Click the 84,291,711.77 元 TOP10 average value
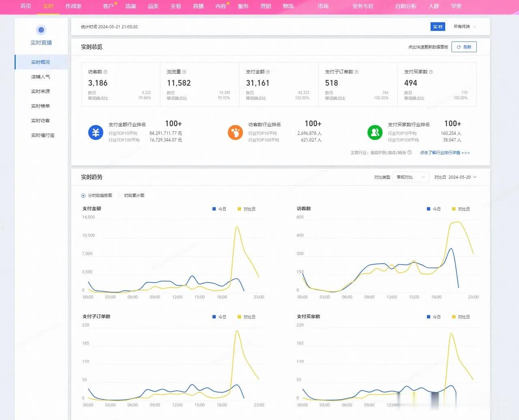The height and width of the screenshot is (420, 519). pyautogui.click(x=165, y=133)
